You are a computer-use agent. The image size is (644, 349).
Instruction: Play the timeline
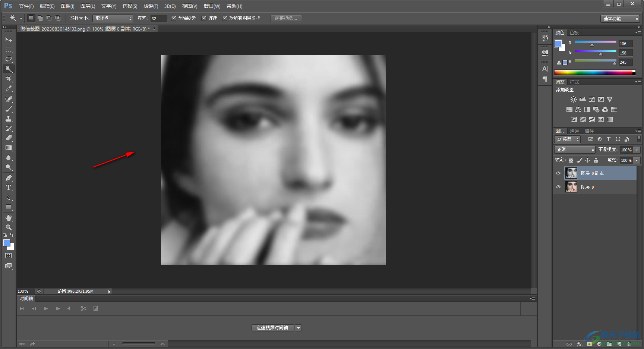click(46, 308)
